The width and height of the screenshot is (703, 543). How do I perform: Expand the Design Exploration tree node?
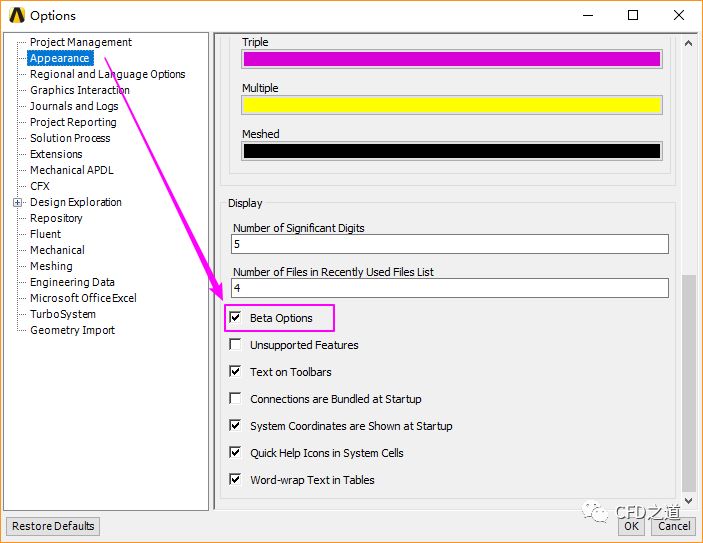point(17,203)
